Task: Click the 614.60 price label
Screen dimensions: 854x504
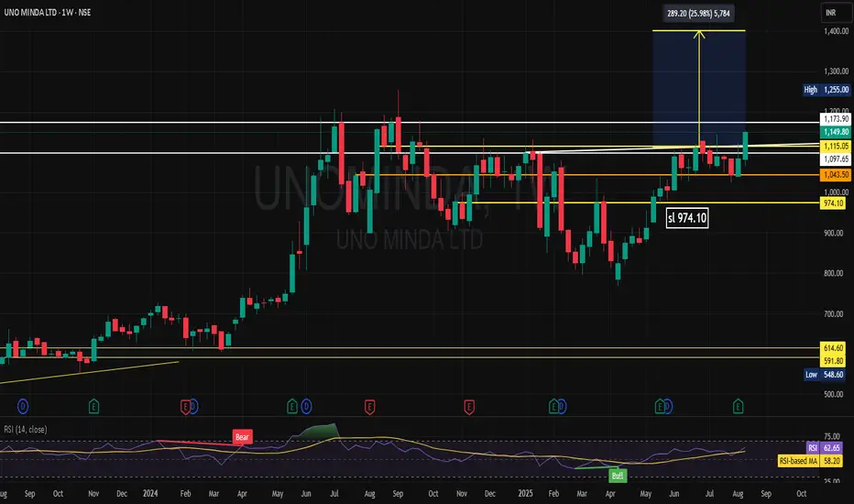Action: point(833,348)
